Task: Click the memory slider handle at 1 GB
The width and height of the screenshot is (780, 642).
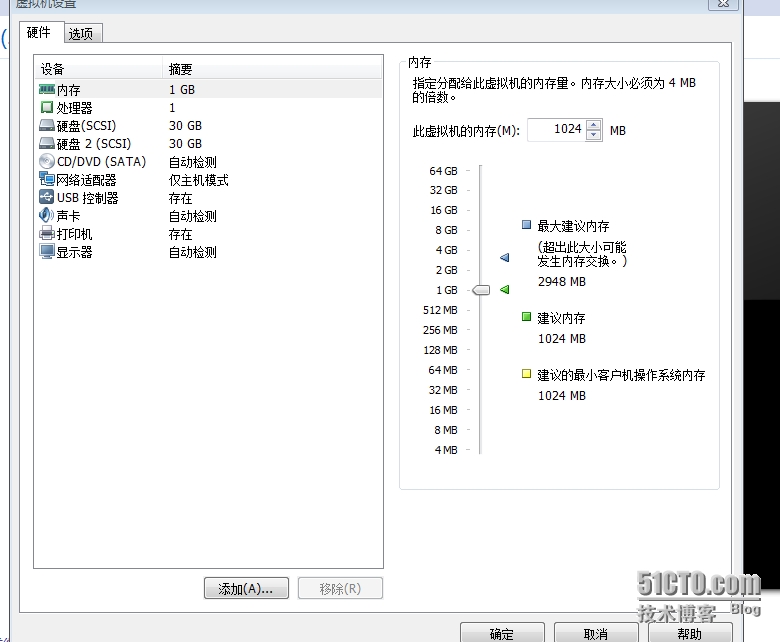Action: pos(481,289)
